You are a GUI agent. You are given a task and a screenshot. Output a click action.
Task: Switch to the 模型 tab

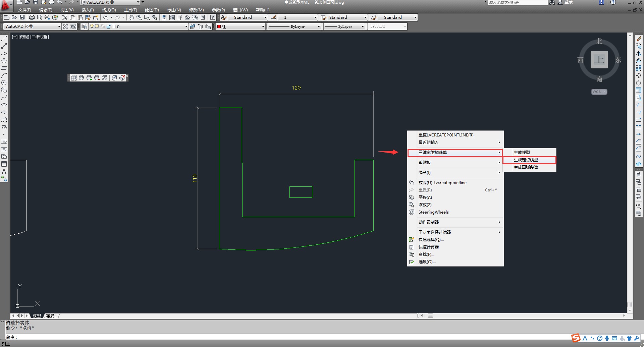coord(37,316)
